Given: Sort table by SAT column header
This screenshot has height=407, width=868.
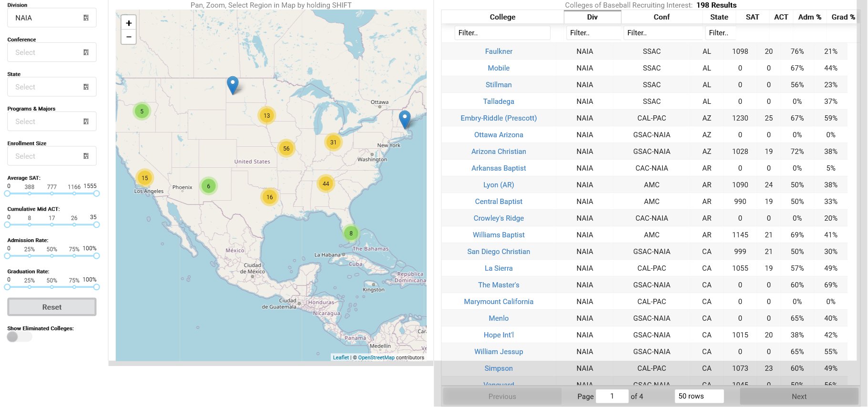Looking at the screenshot, I should 752,17.
